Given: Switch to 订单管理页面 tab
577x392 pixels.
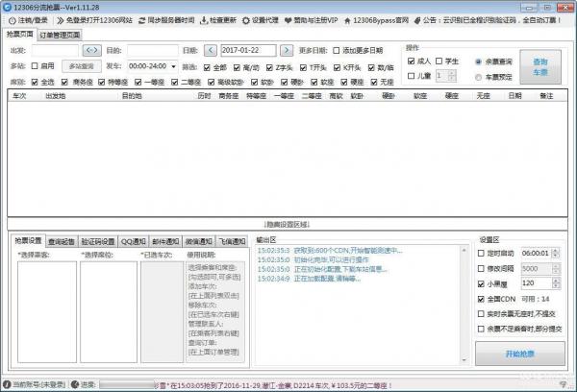Looking at the screenshot, I should click(x=60, y=35).
